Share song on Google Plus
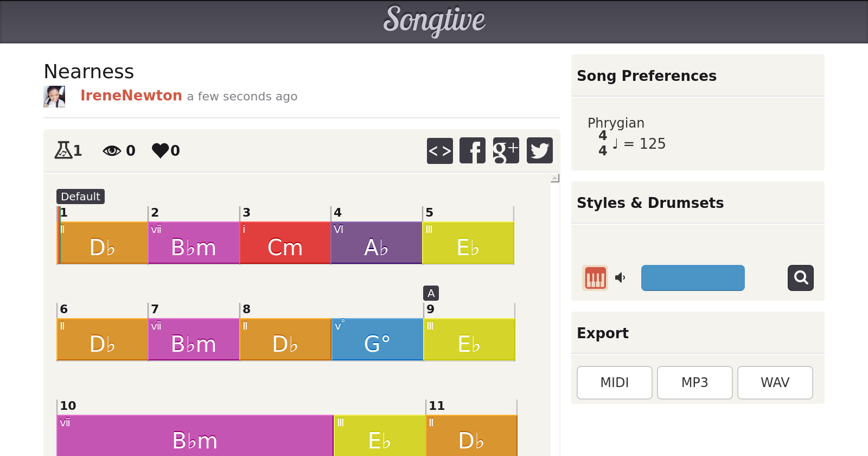 (x=506, y=150)
